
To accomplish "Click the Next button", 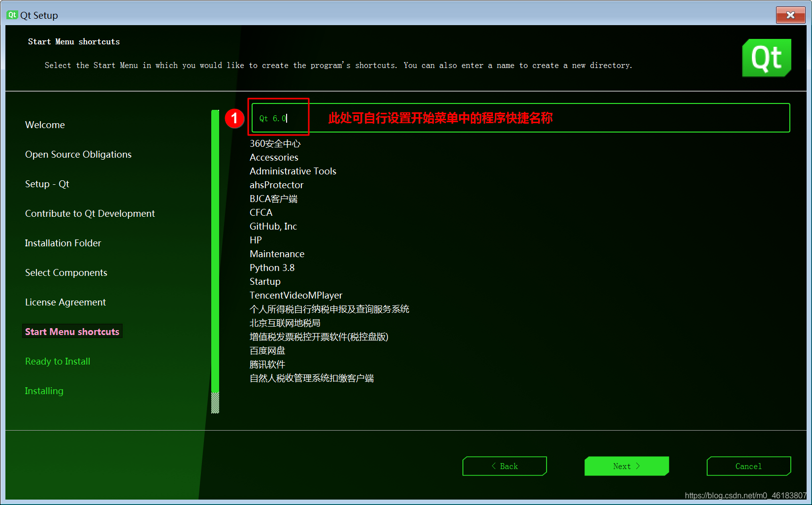I will (x=626, y=466).
